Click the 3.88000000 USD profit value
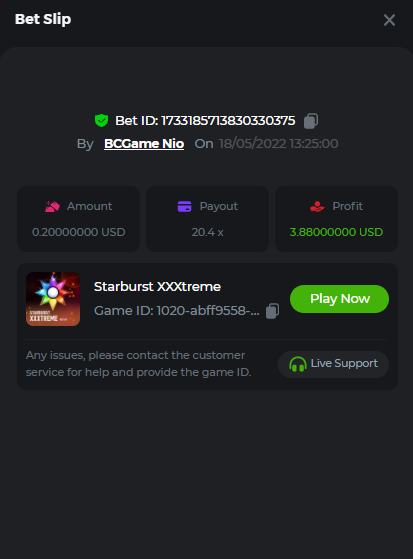Screen dimensions: 413x559 click(336, 232)
